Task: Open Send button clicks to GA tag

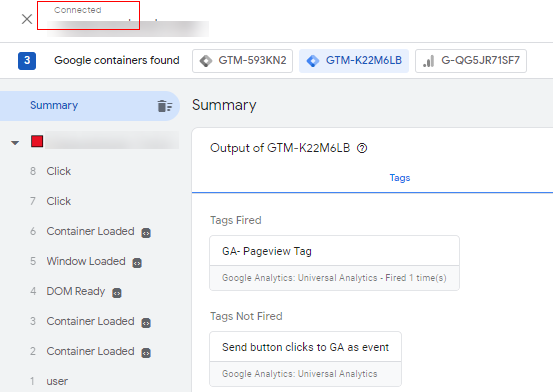Action: [x=305, y=359]
